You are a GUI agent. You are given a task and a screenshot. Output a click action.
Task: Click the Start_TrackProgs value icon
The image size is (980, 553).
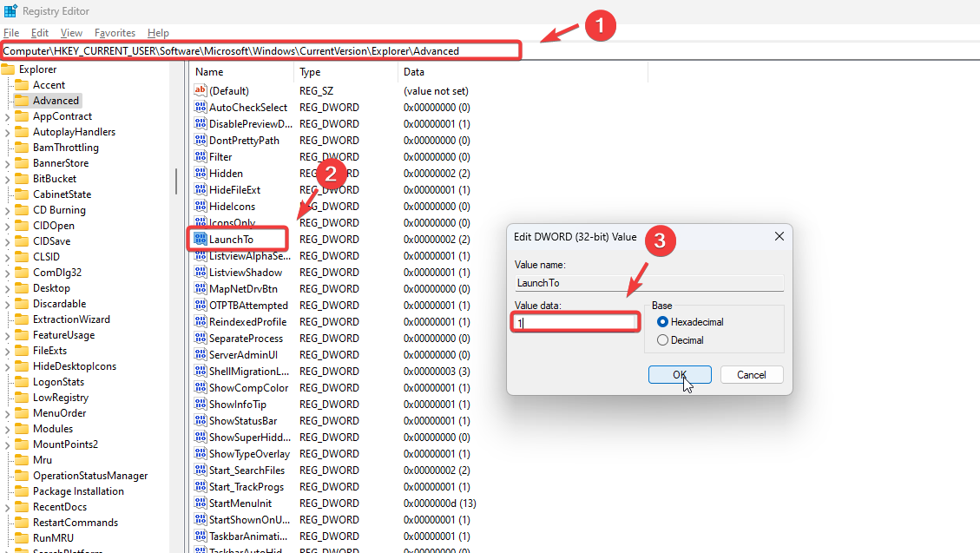(x=200, y=487)
